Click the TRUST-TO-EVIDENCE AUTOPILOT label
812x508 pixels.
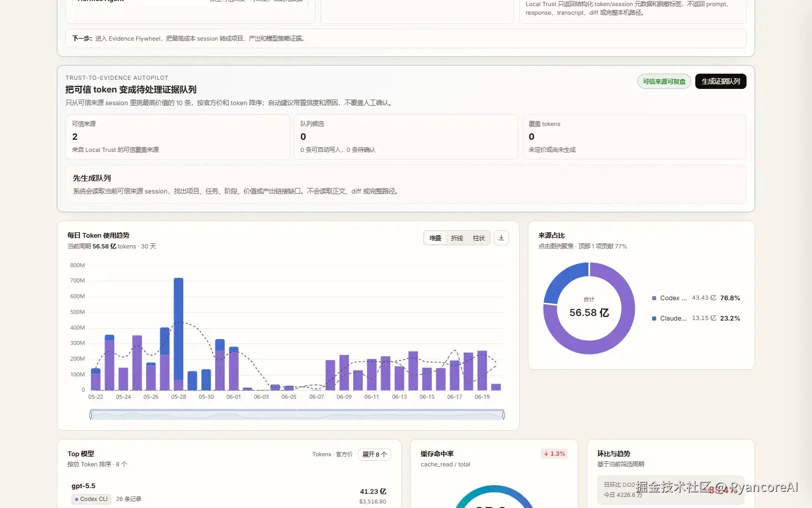[x=117, y=78]
